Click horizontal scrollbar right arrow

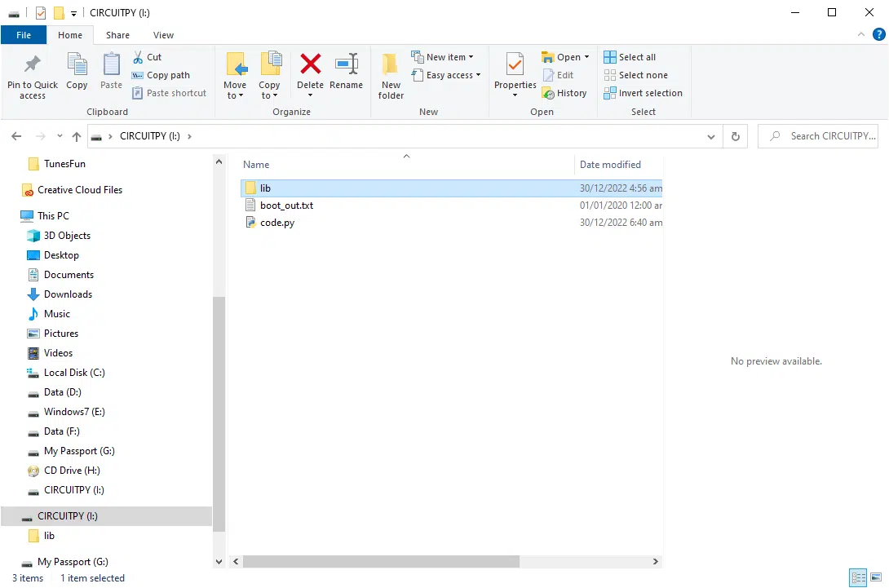point(656,561)
